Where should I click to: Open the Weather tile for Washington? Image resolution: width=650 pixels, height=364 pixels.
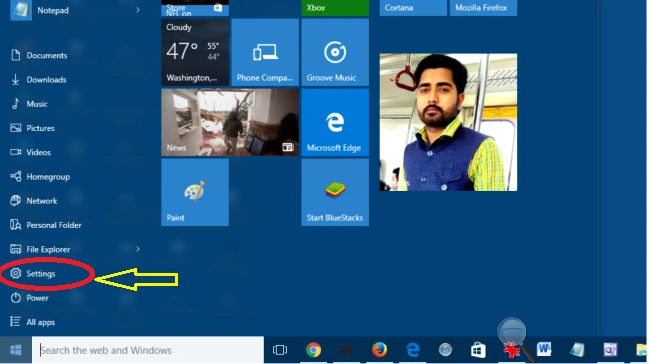click(195, 52)
